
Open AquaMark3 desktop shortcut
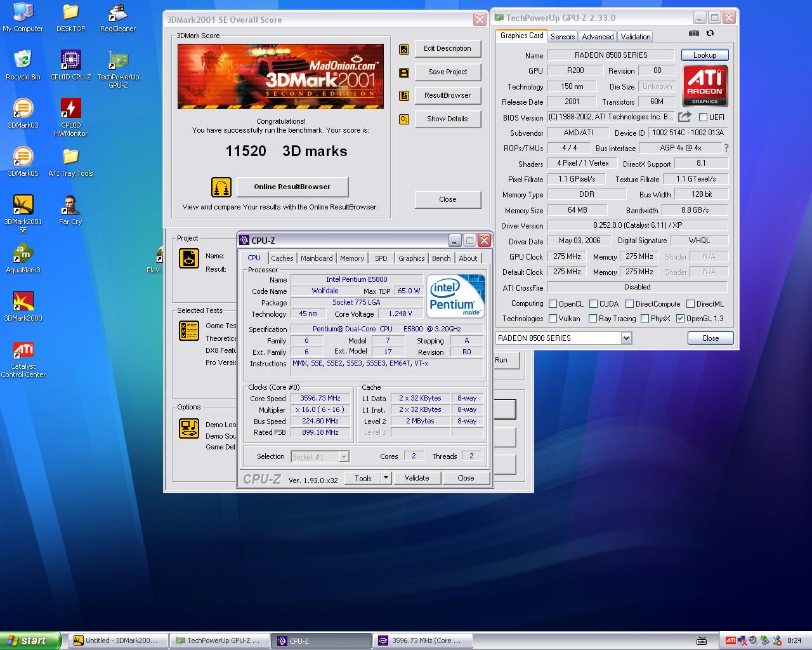point(23,258)
